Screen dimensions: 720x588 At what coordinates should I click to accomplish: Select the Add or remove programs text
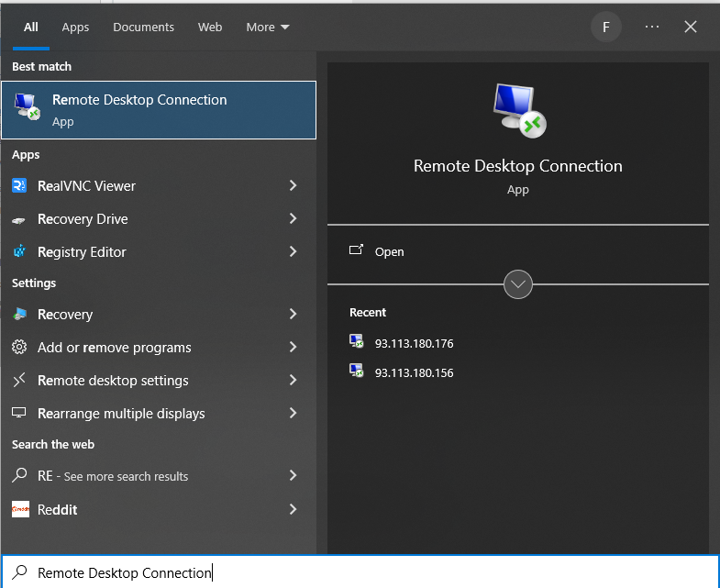pos(115,348)
